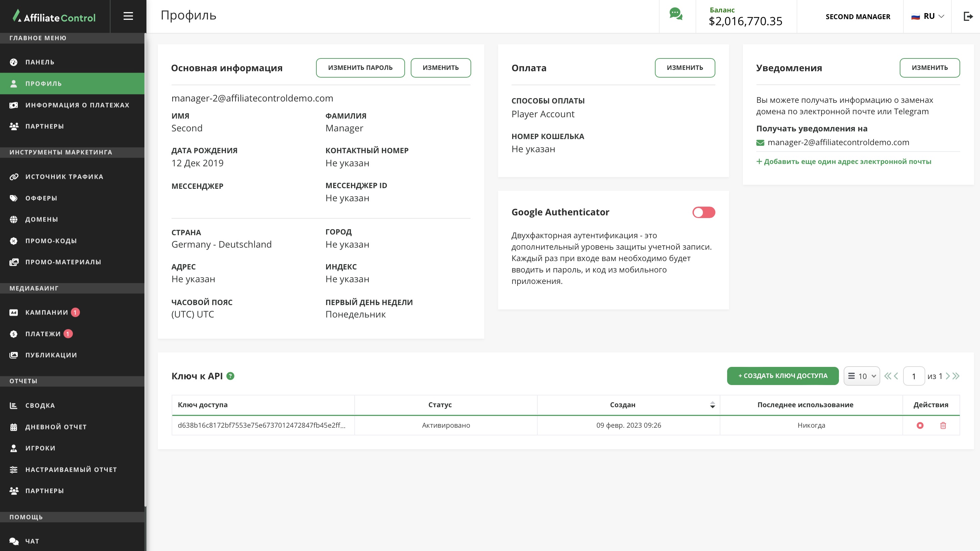Expand the rows per page selector
The height and width of the screenshot is (551, 980).
click(x=862, y=376)
